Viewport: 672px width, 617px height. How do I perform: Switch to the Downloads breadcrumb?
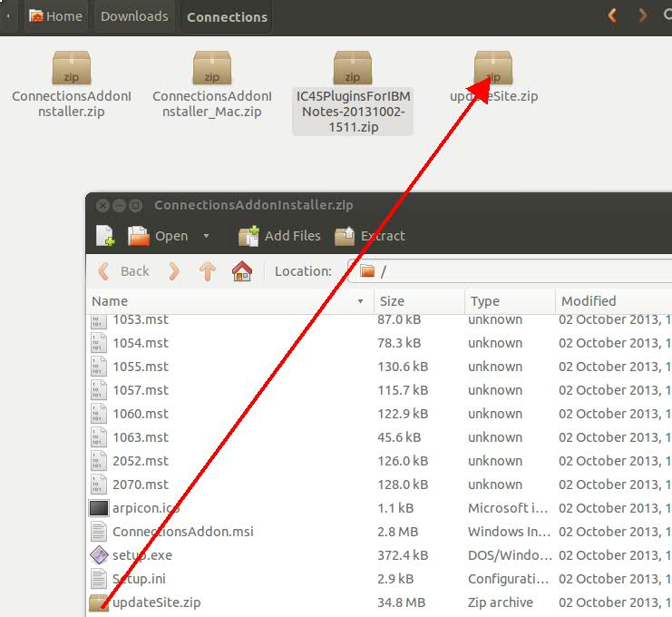[x=134, y=16]
